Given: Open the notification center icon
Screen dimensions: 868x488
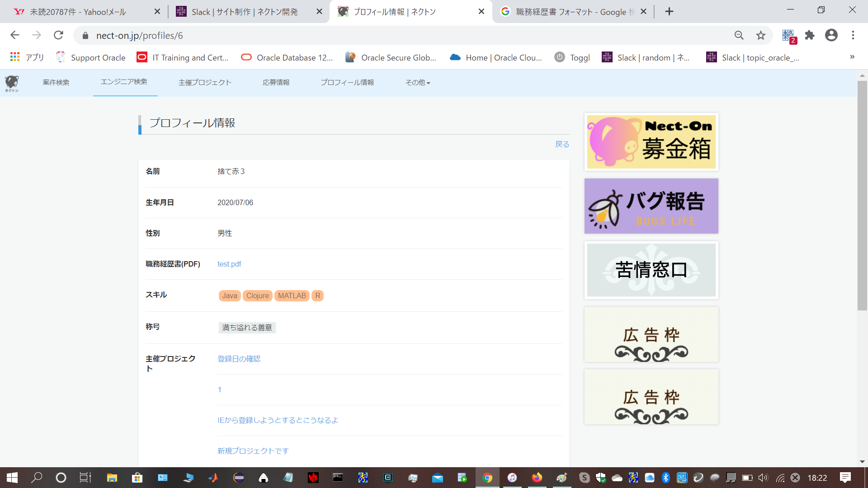Looking at the screenshot, I should [x=845, y=478].
